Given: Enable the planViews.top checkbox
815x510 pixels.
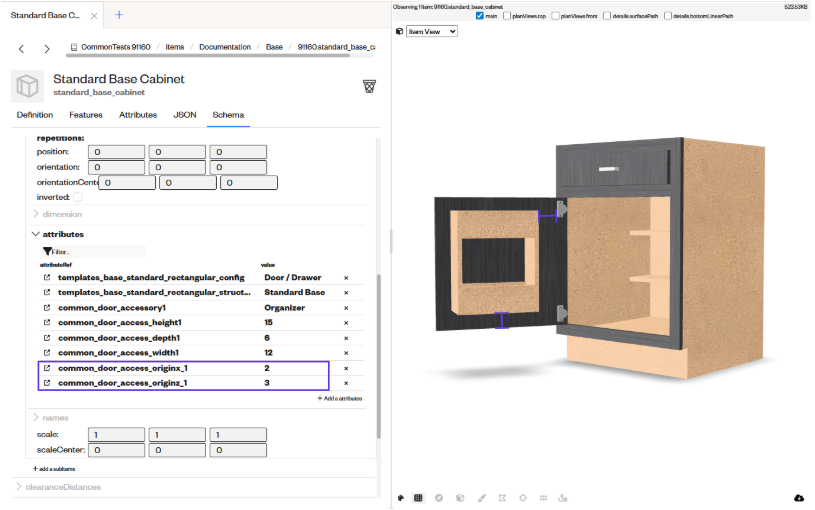Looking at the screenshot, I should pos(507,16).
